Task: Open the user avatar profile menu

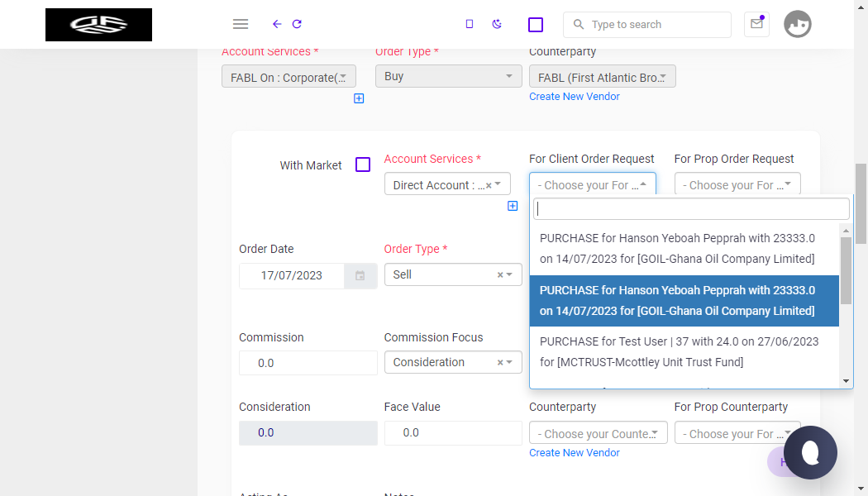Action: click(x=797, y=24)
